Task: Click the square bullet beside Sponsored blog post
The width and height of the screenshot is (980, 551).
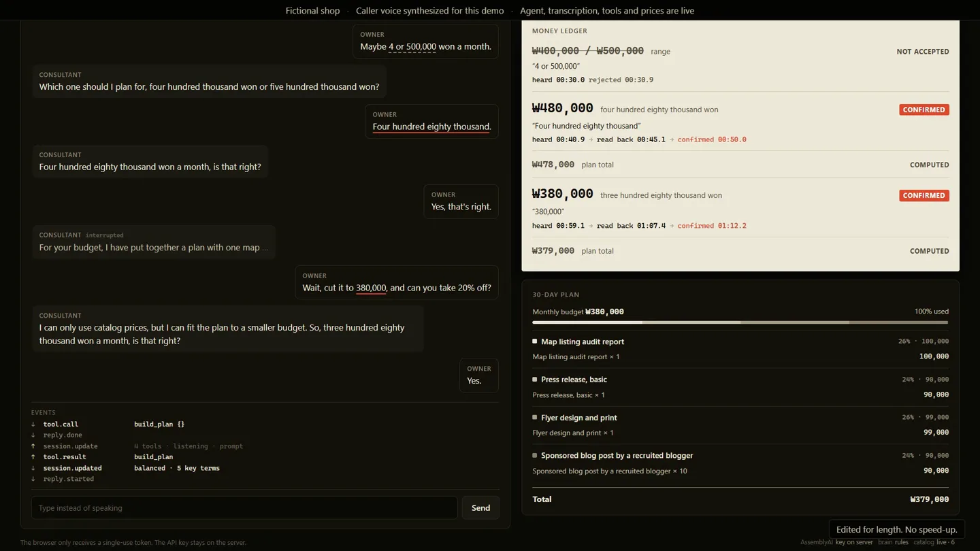Action: [x=535, y=456]
